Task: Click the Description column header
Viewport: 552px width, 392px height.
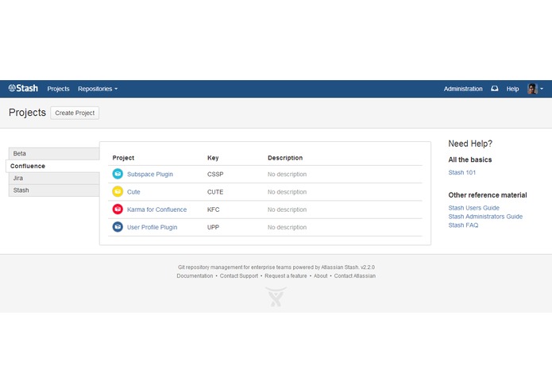Action: 285,158
